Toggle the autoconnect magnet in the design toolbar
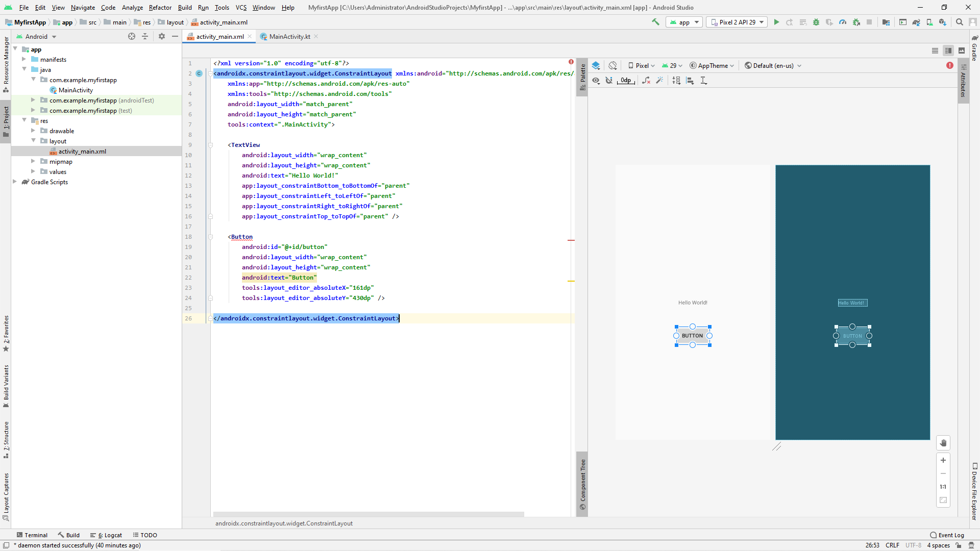The width and height of the screenshot is (980, 551). pos(609,80)
